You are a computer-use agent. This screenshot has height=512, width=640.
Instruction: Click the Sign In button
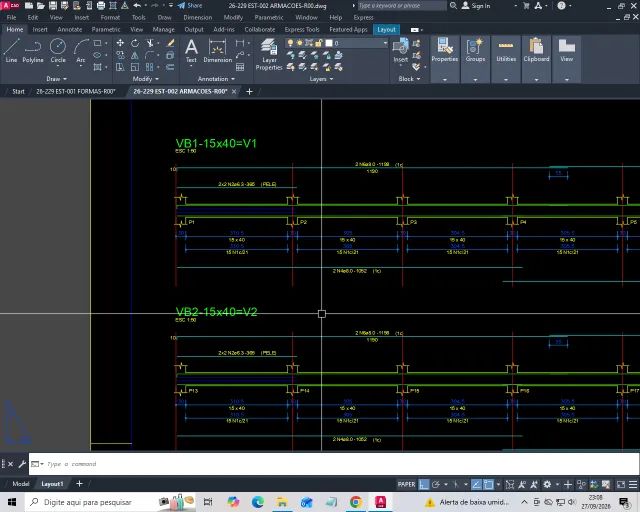pos(476,6)
